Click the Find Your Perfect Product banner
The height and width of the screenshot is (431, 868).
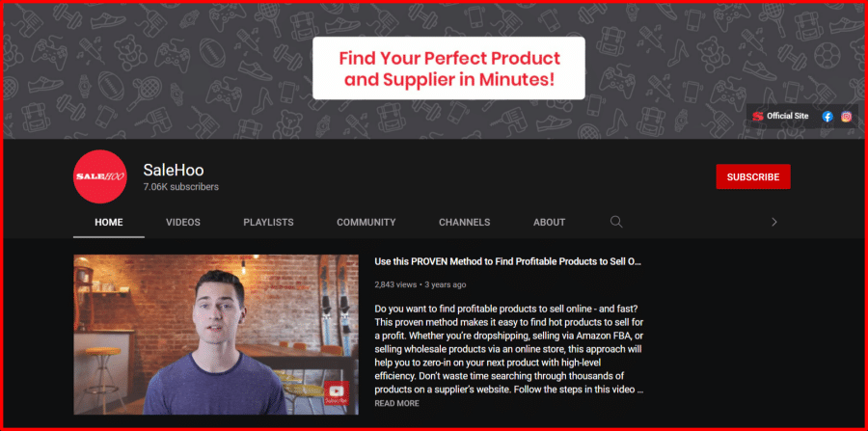[x=448, y=68]
